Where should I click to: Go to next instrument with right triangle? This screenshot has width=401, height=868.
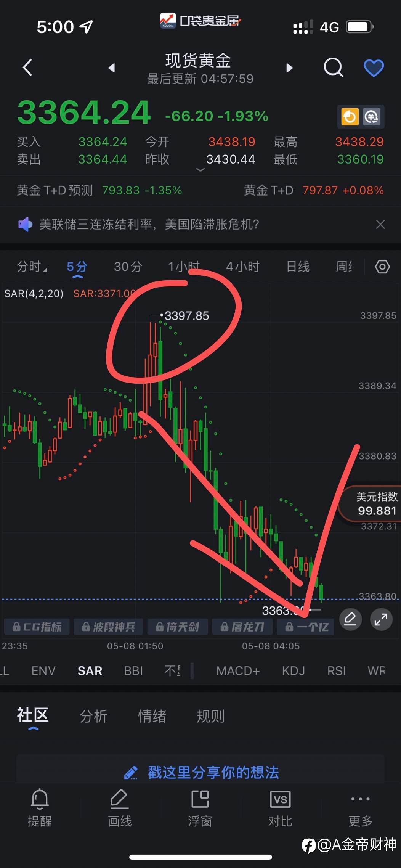tap(290, 68)
